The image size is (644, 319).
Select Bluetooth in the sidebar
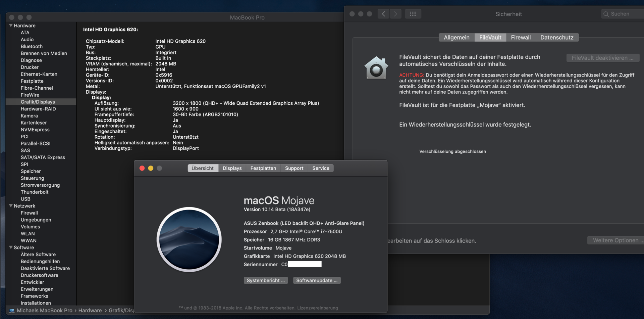pos(32,46)
